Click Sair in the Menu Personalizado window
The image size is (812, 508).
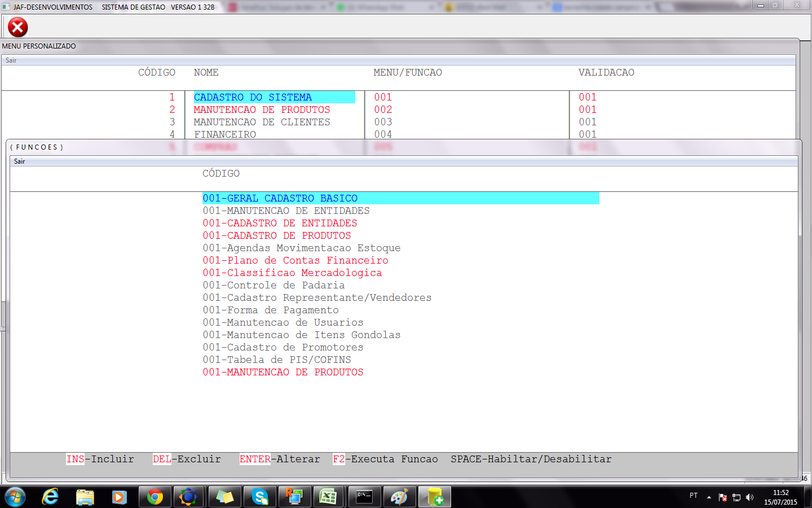click(11, 60)
